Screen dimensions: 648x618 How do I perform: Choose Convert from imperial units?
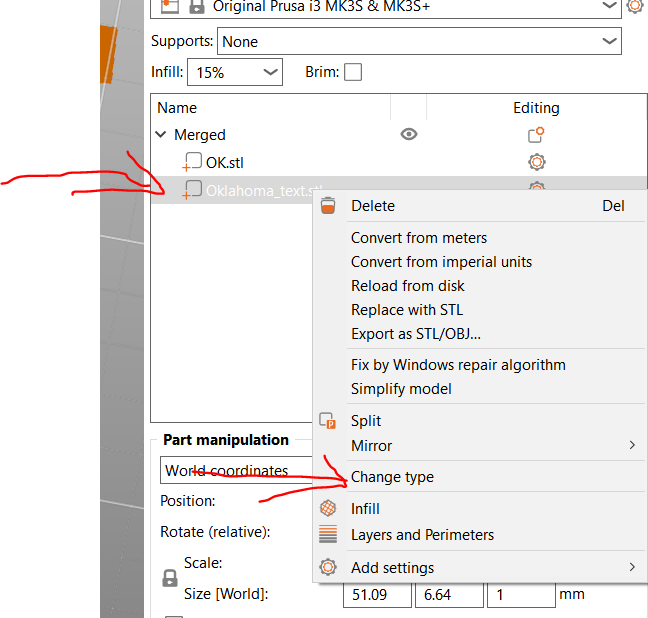pos(479,262)
